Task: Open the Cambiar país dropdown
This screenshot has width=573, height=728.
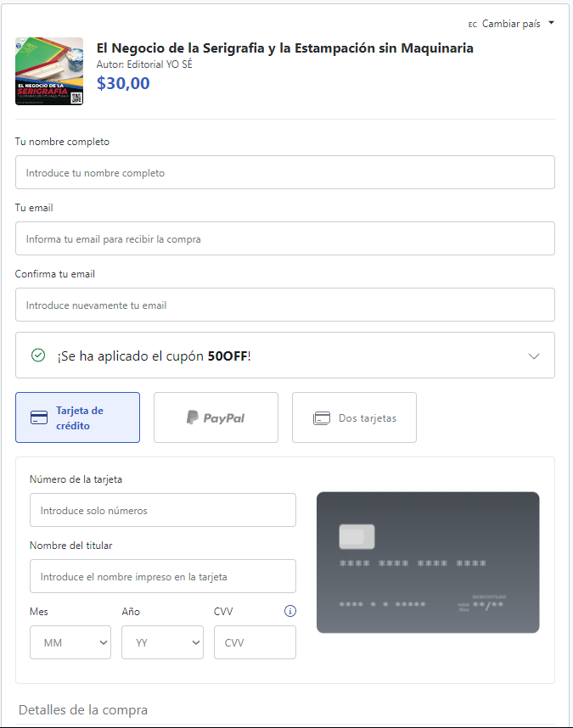Action: click(511, 24)
